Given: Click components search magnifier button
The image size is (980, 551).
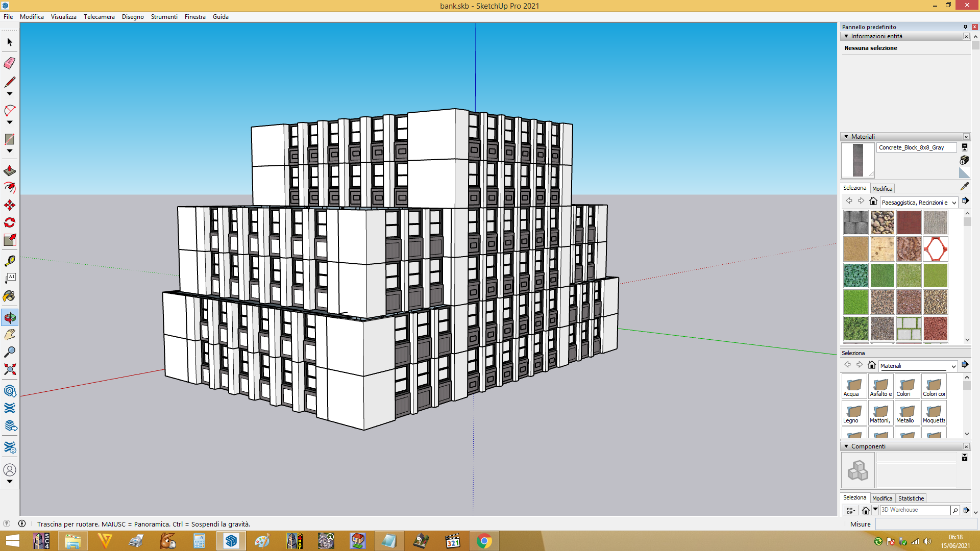Looking at the screenshot, I should [955, 510].
